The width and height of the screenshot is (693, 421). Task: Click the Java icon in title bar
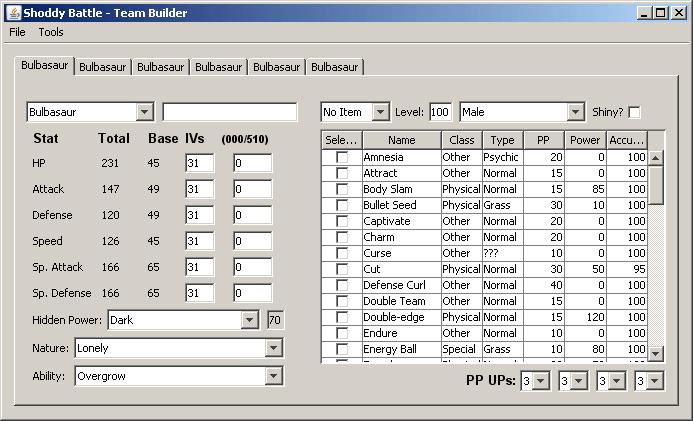pyautogui.click(x=14, y=13)
